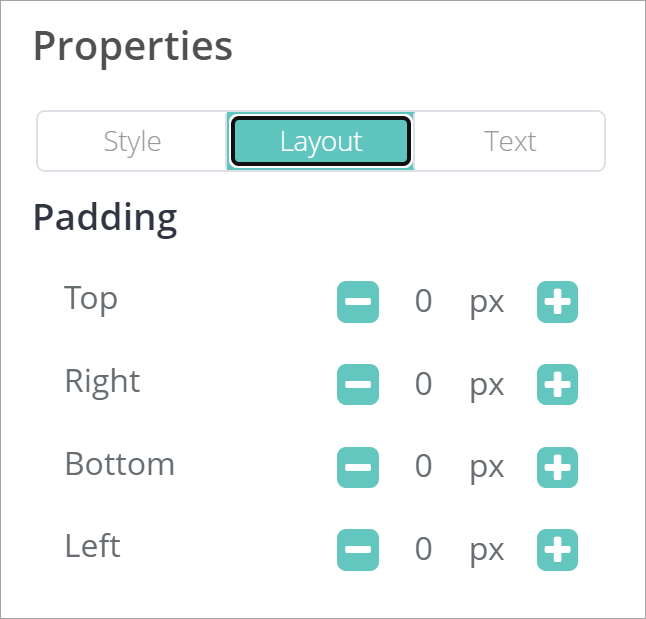Image resolution: width=646 pixels, height=619 pixels.
Task: Click the Left padding value field
Action: (424, 550)
